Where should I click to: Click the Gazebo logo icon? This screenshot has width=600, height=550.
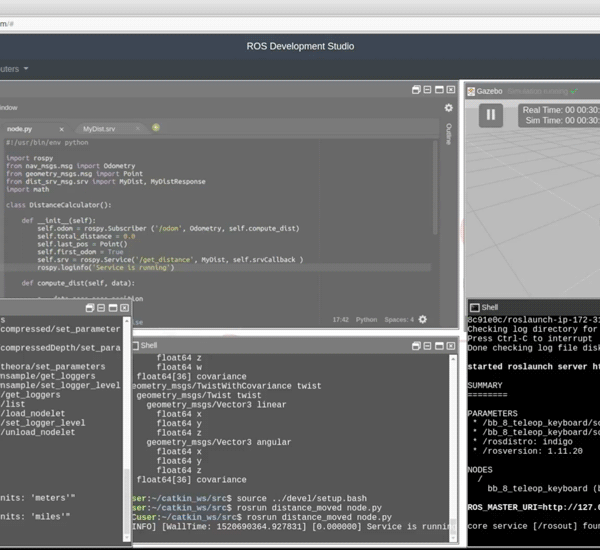pos(471,91)
